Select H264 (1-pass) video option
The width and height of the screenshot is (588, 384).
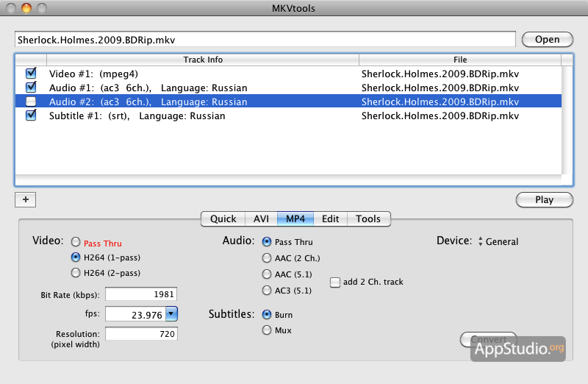[76, 257]
